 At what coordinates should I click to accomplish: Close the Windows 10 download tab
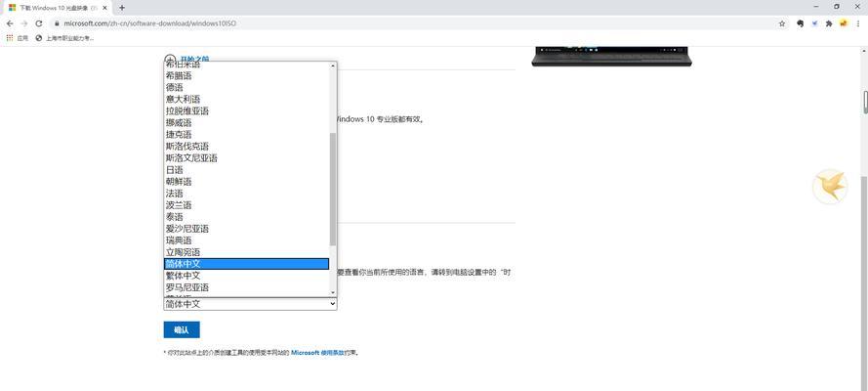pos(105,8)
